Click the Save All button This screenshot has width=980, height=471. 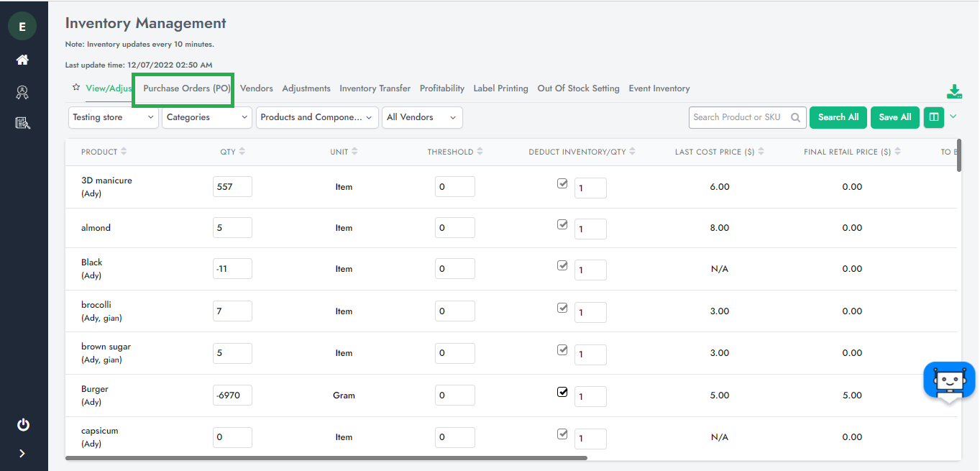(894, 117)
